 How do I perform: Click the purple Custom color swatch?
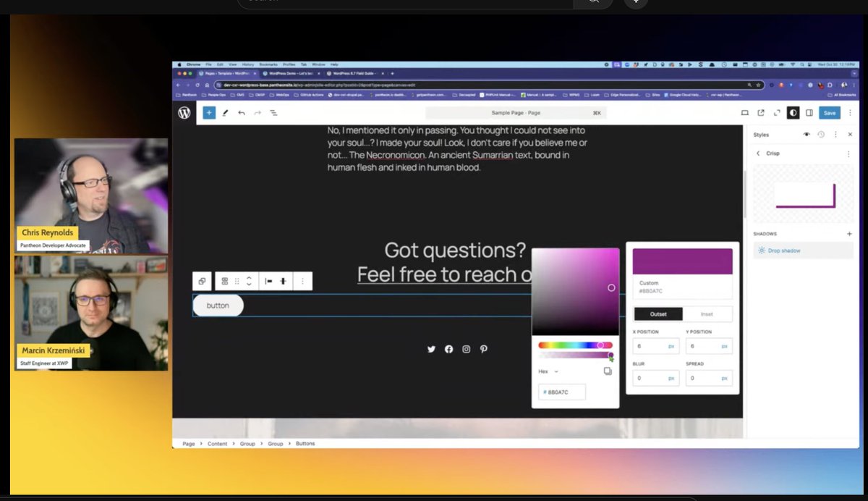[x=682, y=261]
